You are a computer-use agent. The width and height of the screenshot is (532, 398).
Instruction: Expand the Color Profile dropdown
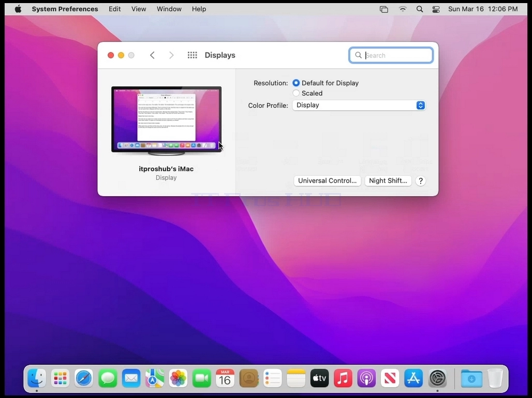click(x=359, y=105)
